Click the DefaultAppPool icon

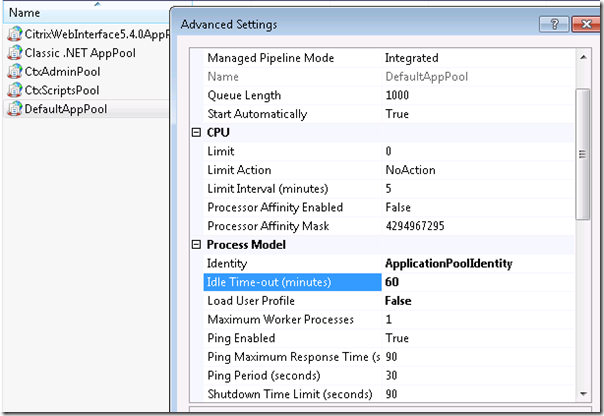(15, 109)
